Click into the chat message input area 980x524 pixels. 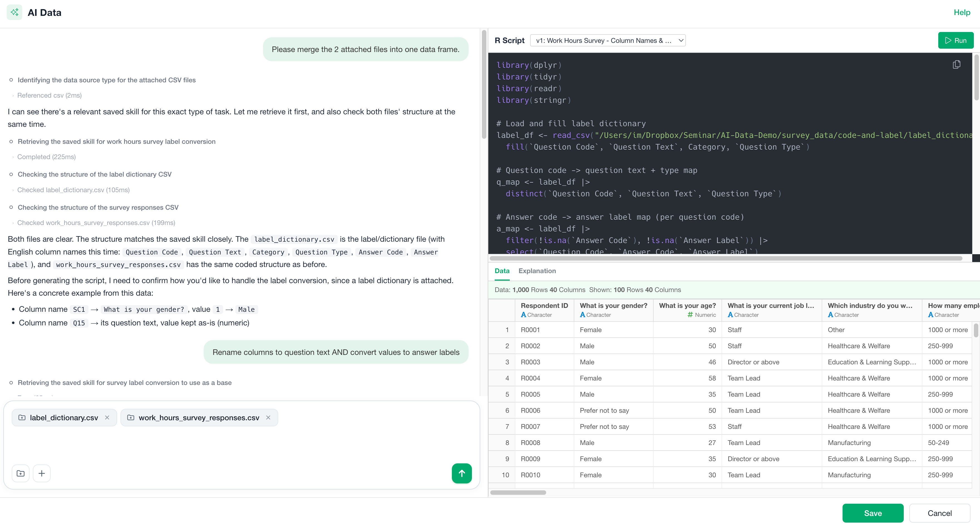241,444
